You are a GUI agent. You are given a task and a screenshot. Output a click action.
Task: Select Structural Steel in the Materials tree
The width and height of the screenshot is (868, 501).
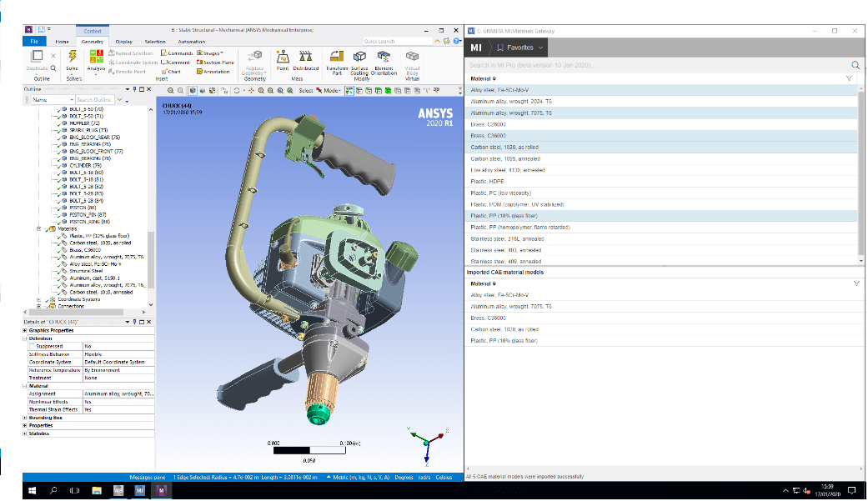pyautogui.click(x=86, y=271)
